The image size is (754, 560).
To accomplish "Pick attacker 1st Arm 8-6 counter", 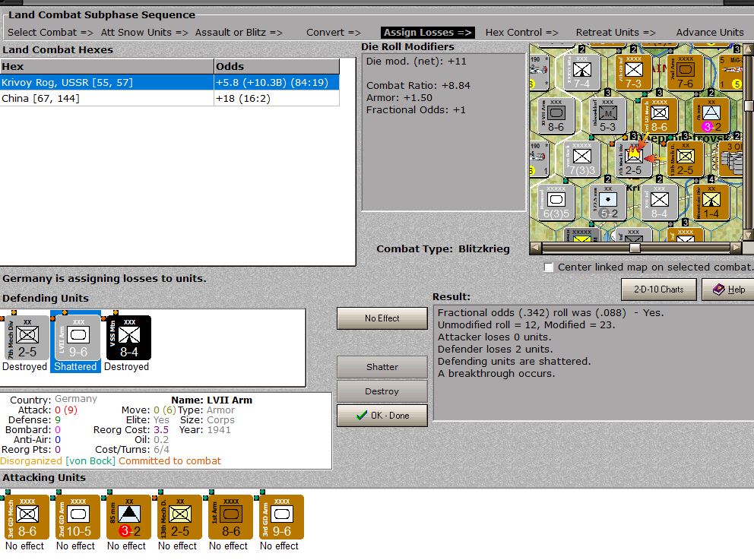I will [231, 517].
